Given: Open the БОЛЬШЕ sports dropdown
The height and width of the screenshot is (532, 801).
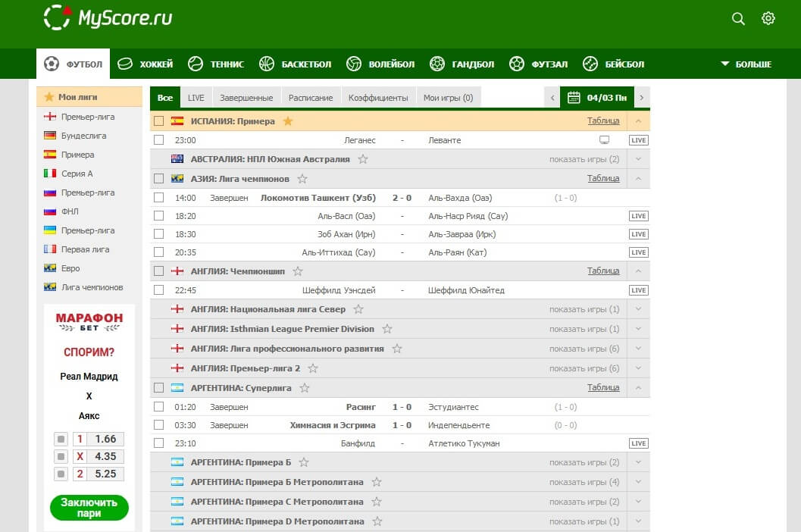Looking at the screenshot, I should 746,64.
